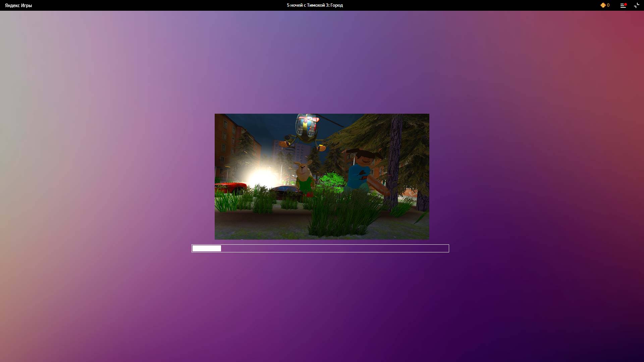Click the title 5 ночей с Тимохой 3: Город

(x=315, y=5)
